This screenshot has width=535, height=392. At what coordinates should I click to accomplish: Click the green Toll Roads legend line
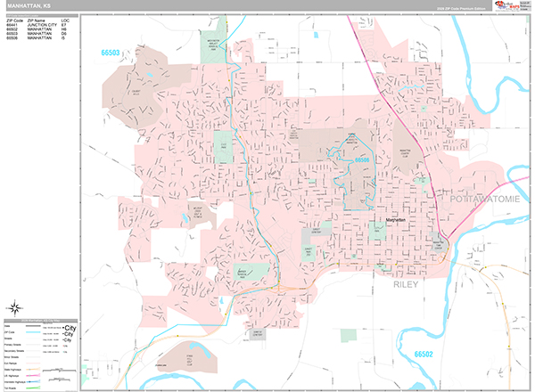click(33, 388)
